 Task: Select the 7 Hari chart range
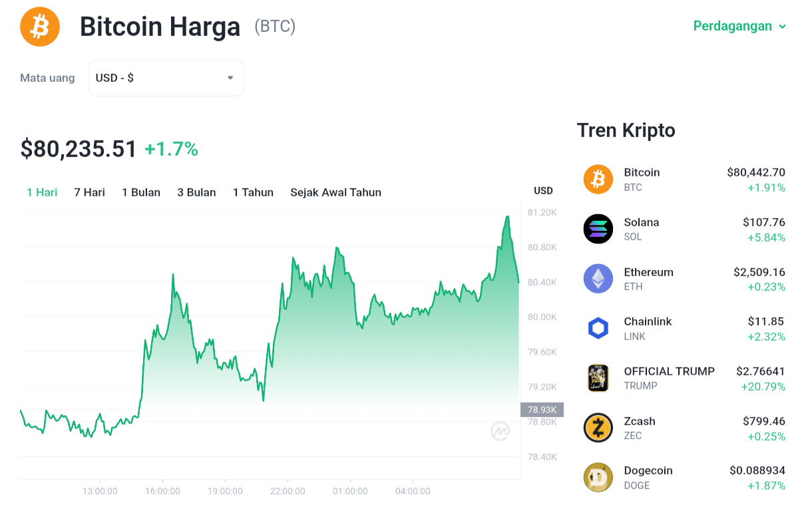tap(89, 192)
